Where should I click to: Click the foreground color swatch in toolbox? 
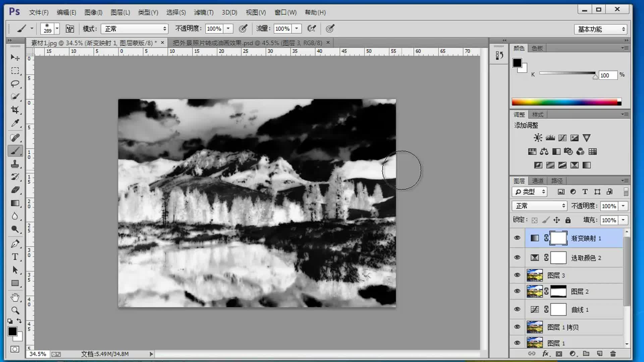12,331
